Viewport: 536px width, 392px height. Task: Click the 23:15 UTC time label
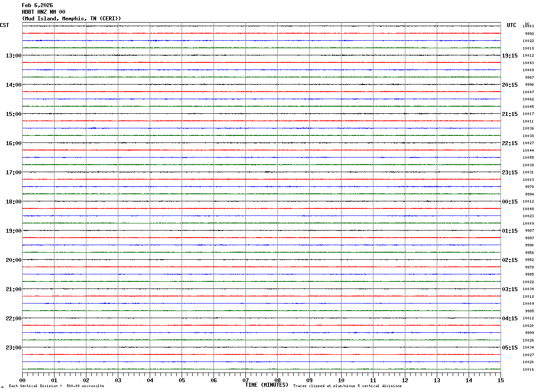pos(510,173)
